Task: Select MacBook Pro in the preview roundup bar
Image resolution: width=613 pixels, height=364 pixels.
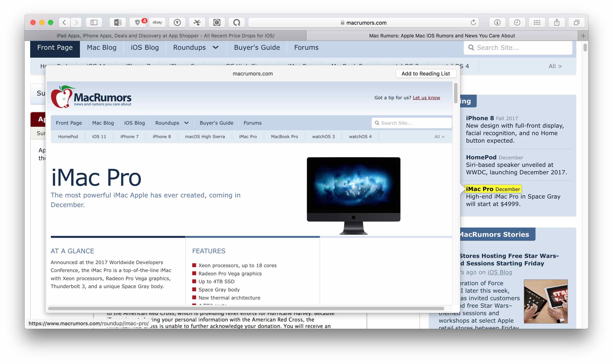Action: pyautogui.click(x=284, y=137)
